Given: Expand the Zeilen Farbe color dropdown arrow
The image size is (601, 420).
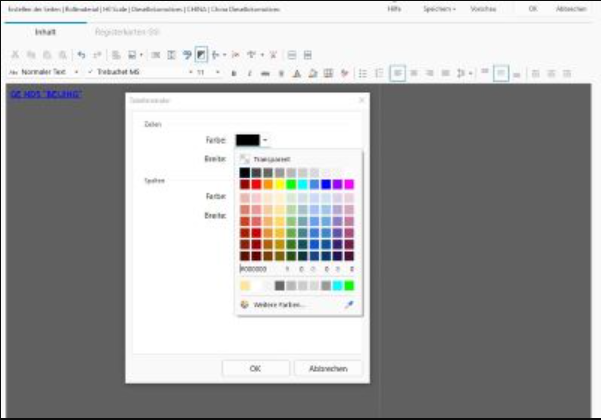Looking at the screenshot, I should click(266, 141).
